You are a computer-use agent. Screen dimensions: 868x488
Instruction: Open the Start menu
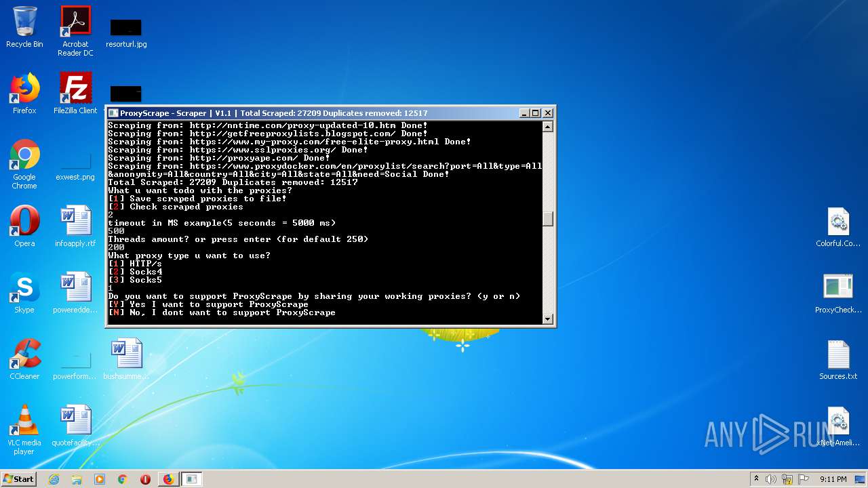tap(19, 479)
